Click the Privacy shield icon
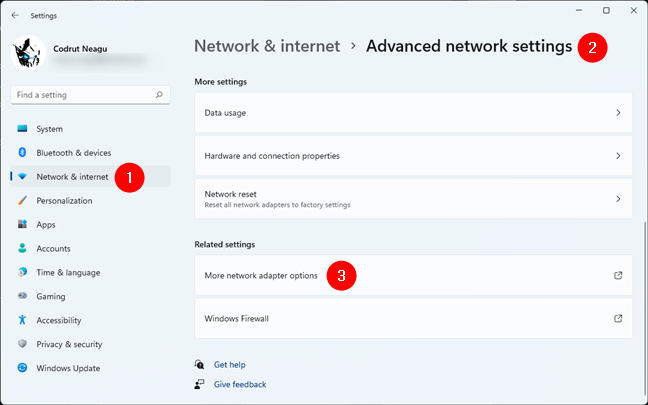The image size is (648, 405). (22, 344)
